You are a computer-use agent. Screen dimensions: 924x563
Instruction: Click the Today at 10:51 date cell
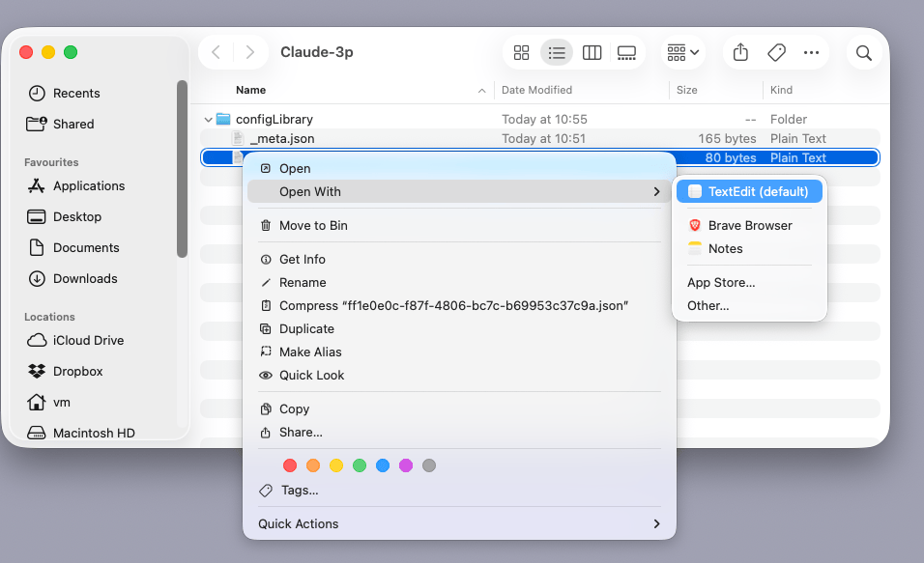coord(543,138)
